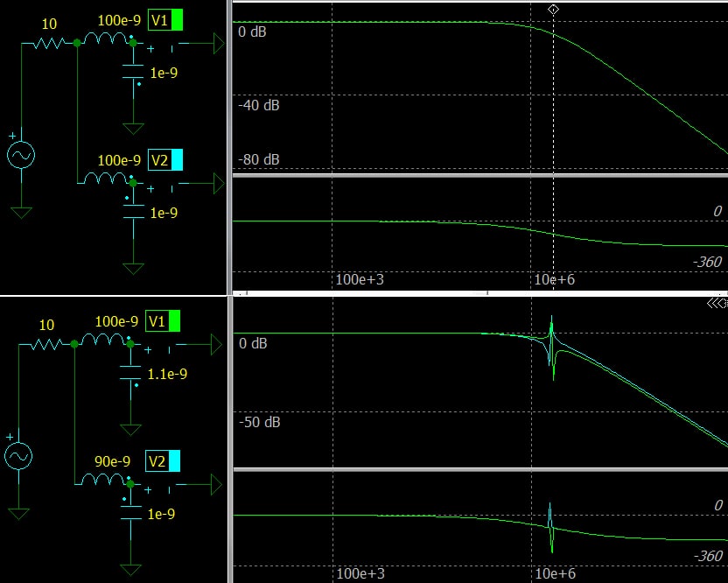The height and width of the screenshot is (583, 728).
Task: Click the 0 phase label on the lower plot
Action: tap(718, 505)
